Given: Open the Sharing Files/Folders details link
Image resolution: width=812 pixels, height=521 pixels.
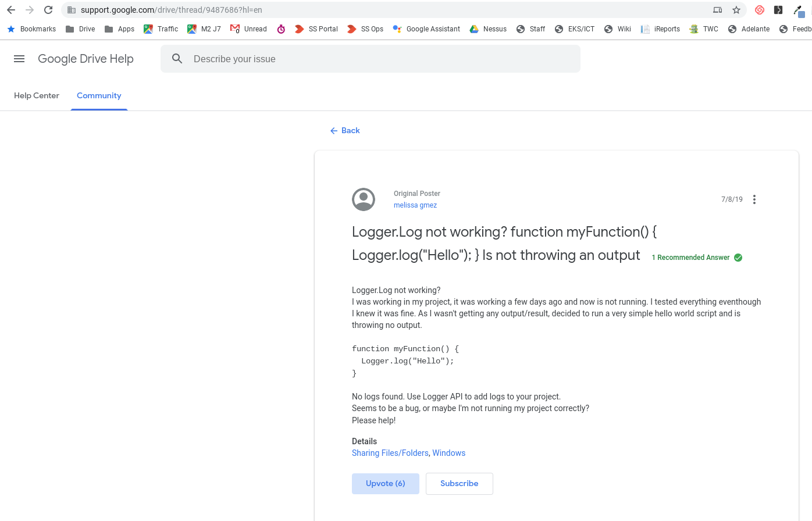Looking at the screenshot, I should click(x=390, y=452).
